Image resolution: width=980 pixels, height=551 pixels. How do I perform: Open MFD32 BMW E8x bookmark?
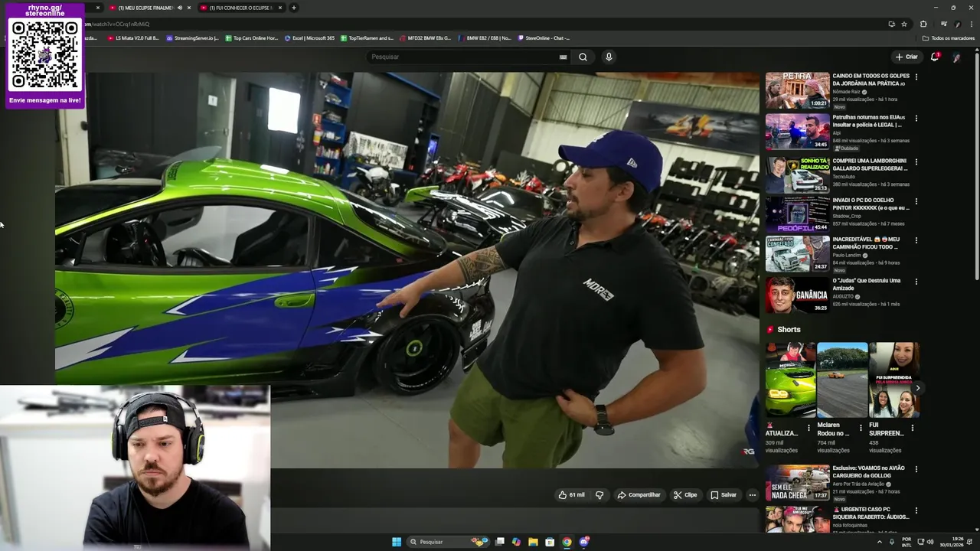pyautogui.click(x=425, y=37)
